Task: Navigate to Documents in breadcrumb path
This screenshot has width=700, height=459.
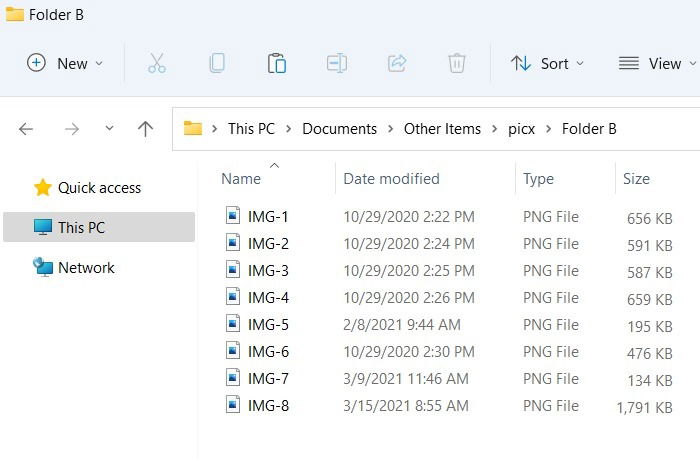Action: click(339, 129)
